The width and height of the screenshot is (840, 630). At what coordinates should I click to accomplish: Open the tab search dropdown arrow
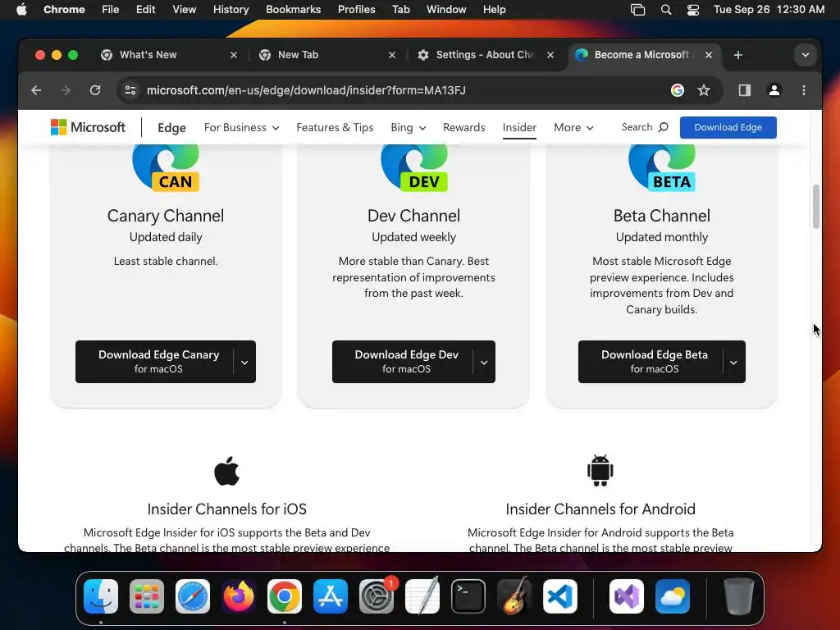coord(806,55)
